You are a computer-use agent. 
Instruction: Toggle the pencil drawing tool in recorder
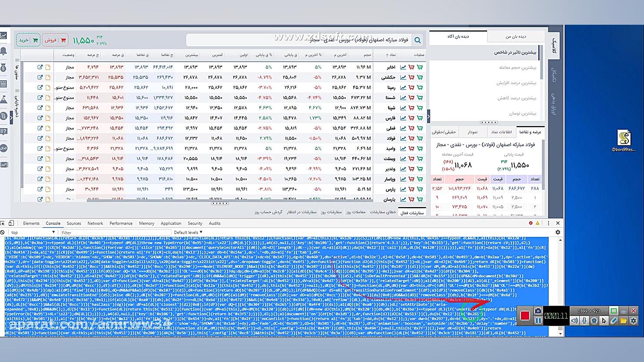614,321
